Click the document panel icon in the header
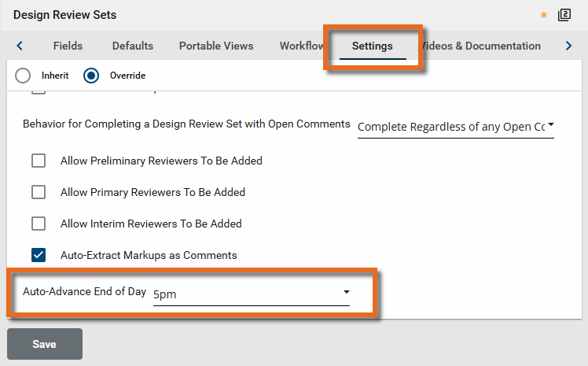 pyautogui.click(x=564, y=15)
